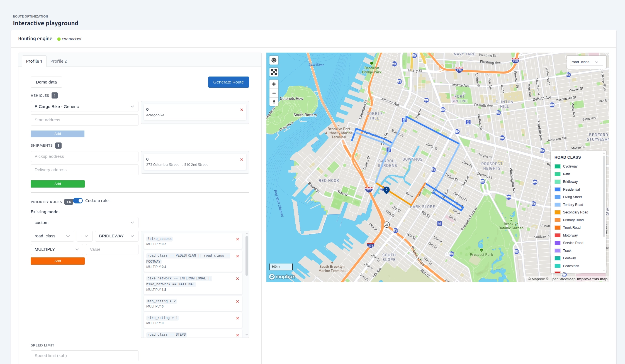The width and height of the screenshot is (625, 364).
Task: Select the Profile 1 tab
Action: pos(34,61)
